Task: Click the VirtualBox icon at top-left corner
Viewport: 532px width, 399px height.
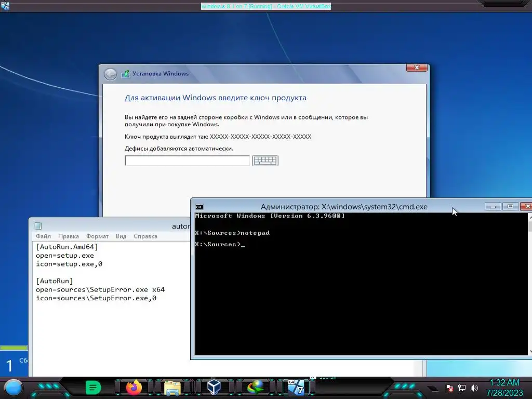Action: click(x=5, y=6)
